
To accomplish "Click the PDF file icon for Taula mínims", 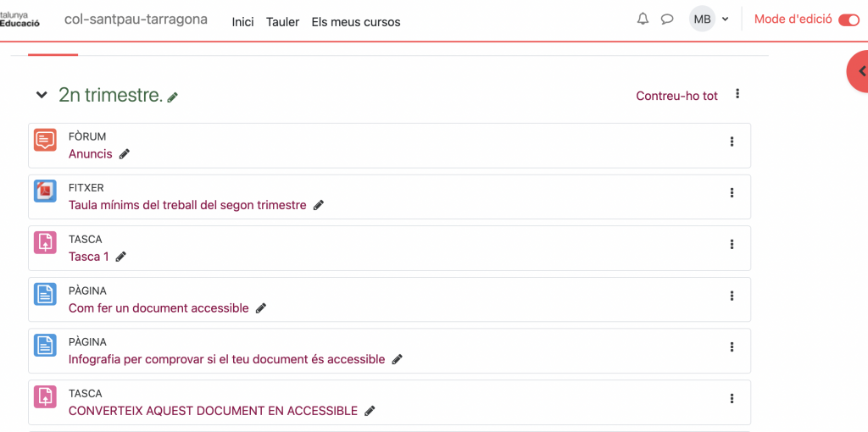I will point(45,191).
